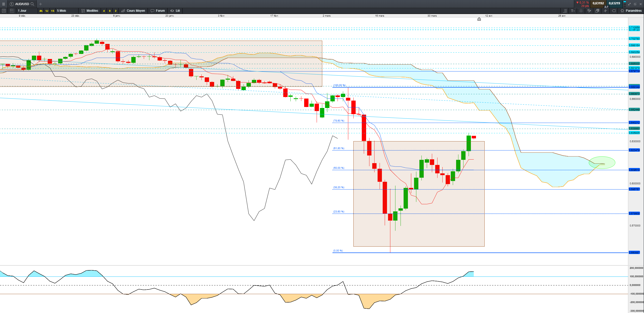
Task: Select the green ellipse drawn on the chart
Action: click(x=602, y=163)
